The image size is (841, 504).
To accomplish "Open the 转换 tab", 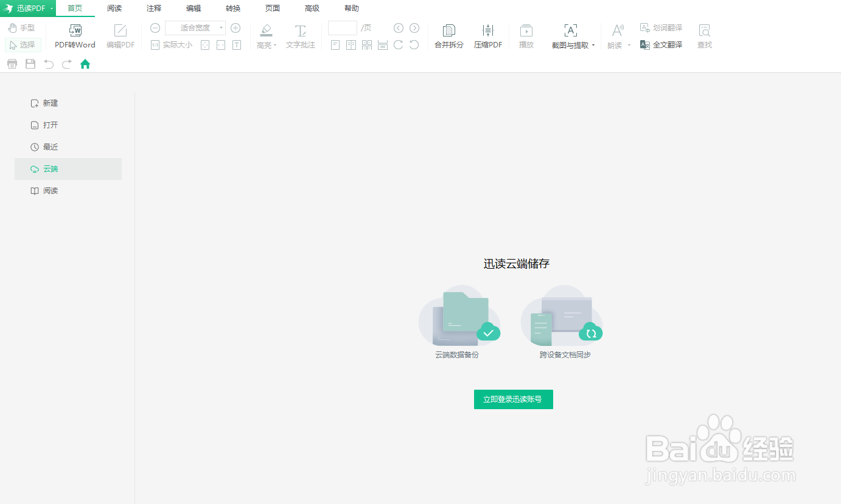I will [233, 9].
